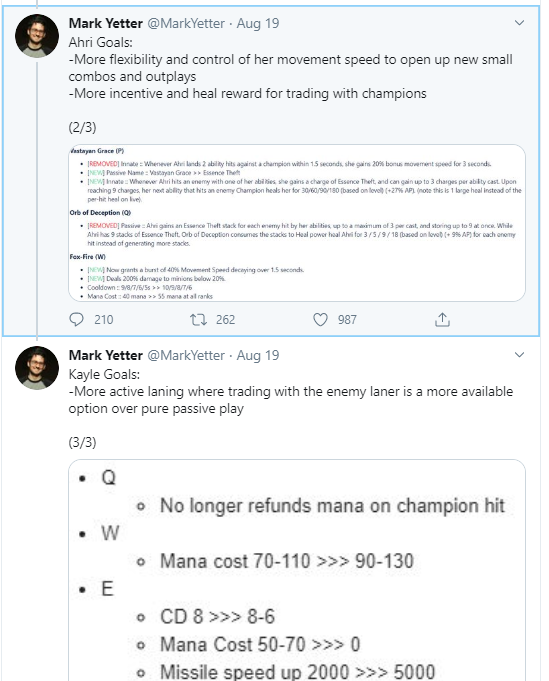Image resolution: width=549 pixels, height=681 pixels.
Task: Click the Kayle Goals tweet text
Action: point(291,391)
